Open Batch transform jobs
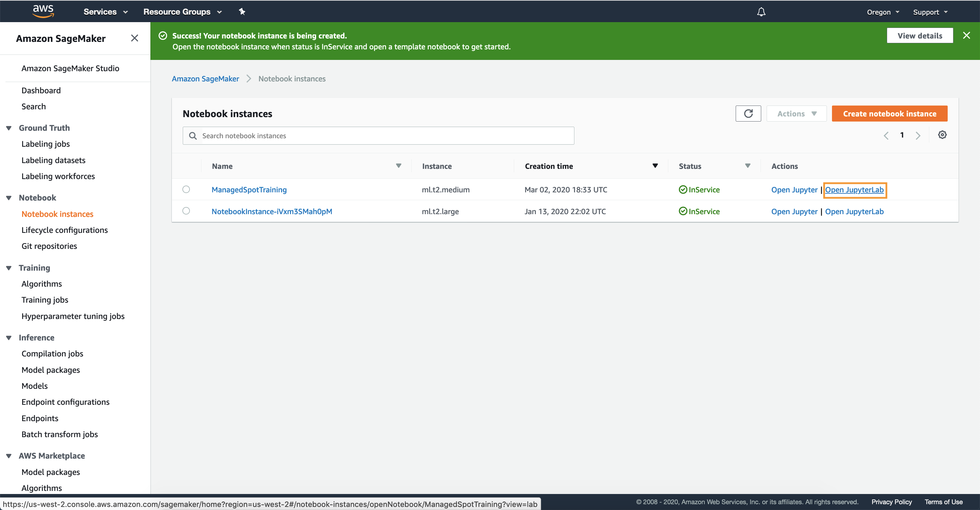The image size is (980, 510). (x=60, y=434)
